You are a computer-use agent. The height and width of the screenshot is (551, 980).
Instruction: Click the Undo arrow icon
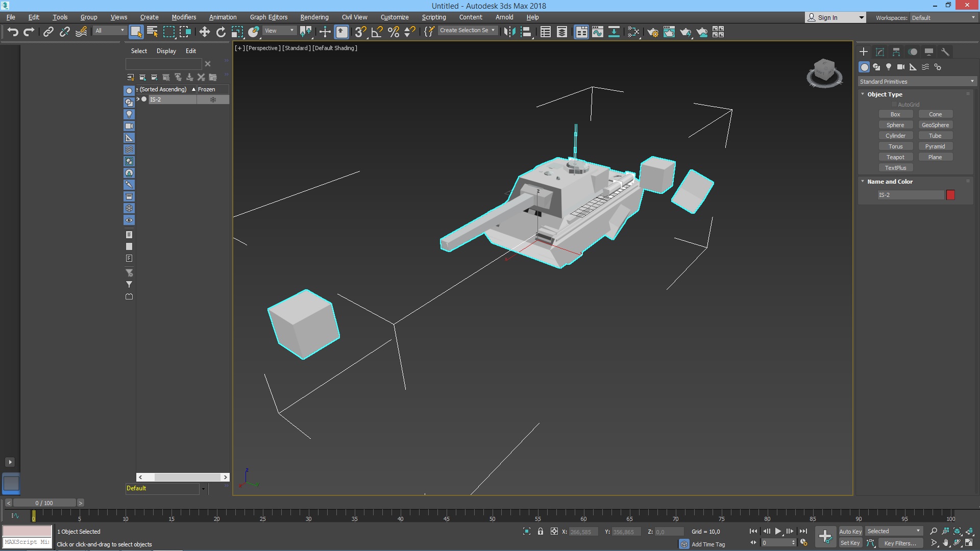(x=13, y=32)
